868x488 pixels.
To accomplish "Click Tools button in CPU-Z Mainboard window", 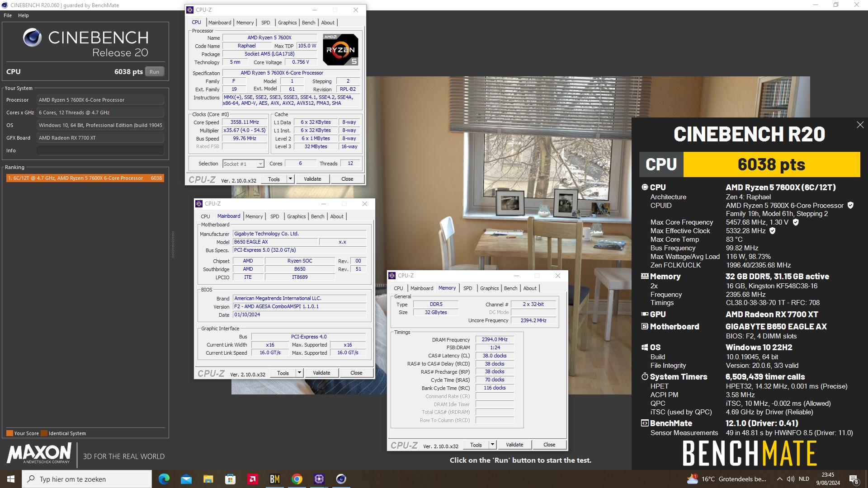I will (283, 373).
